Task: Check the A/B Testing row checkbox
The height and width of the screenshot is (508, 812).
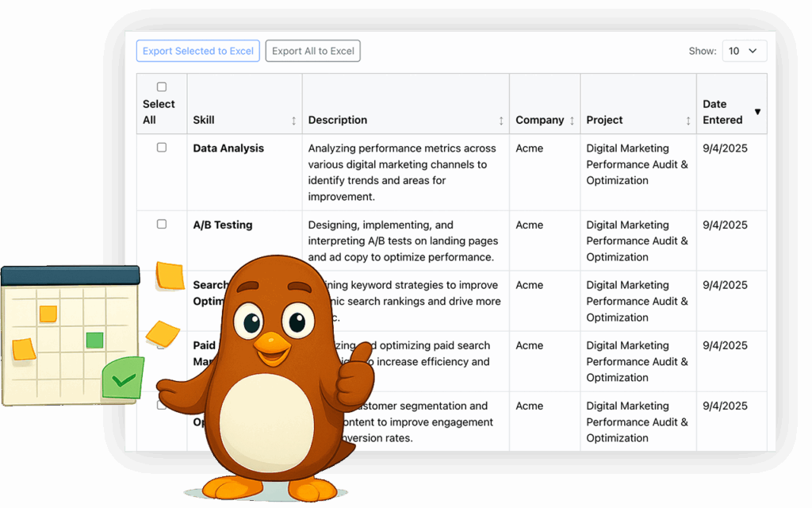Action: pyautogui.click(x=162, y=223)
